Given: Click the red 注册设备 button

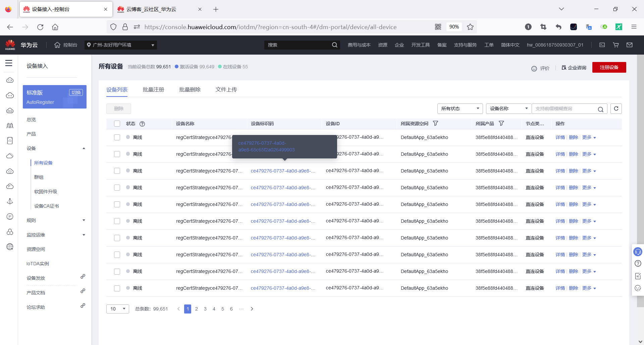Looking at the screenshot, I should click(609, 67).
